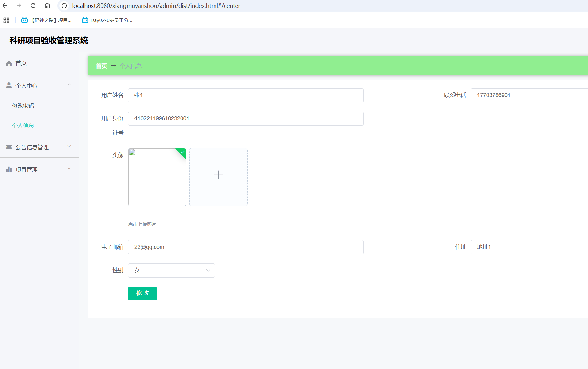Click the bar chart icon beside 项目管理
The height and width of the screenshot is (369, 588).
[9, 169]
